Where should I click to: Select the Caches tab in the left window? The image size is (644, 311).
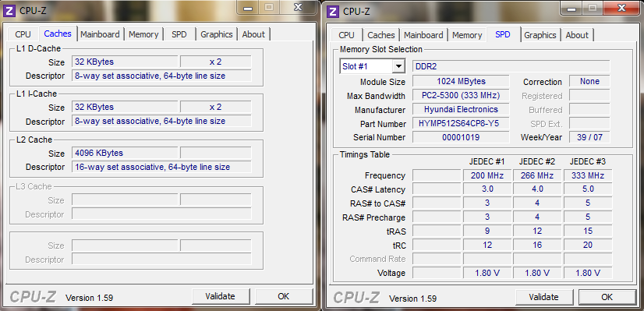point(58,34)
